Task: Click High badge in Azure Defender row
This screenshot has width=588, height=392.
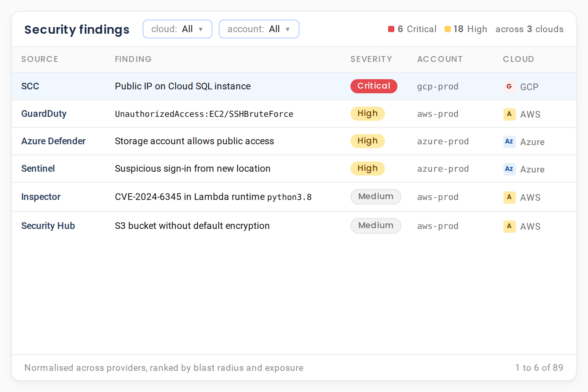Action: pos(368,141)
